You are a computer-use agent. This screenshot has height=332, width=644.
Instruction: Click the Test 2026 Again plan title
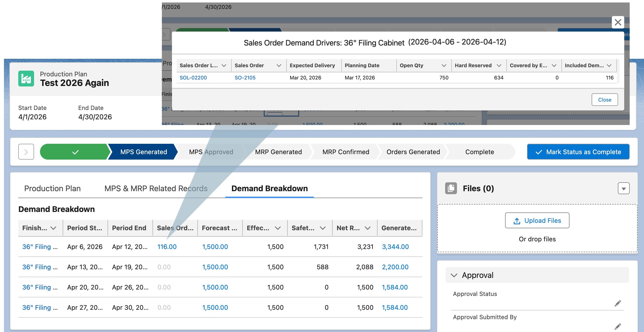75,83
